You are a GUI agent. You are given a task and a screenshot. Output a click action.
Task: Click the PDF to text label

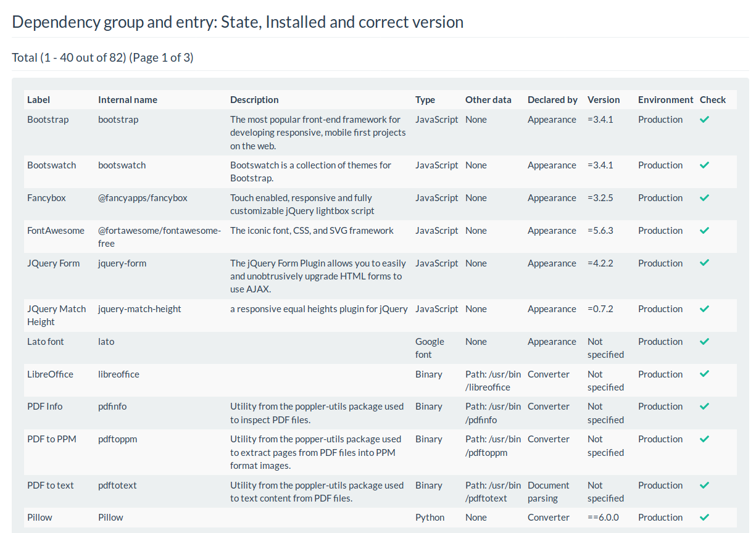click(51, 485)
